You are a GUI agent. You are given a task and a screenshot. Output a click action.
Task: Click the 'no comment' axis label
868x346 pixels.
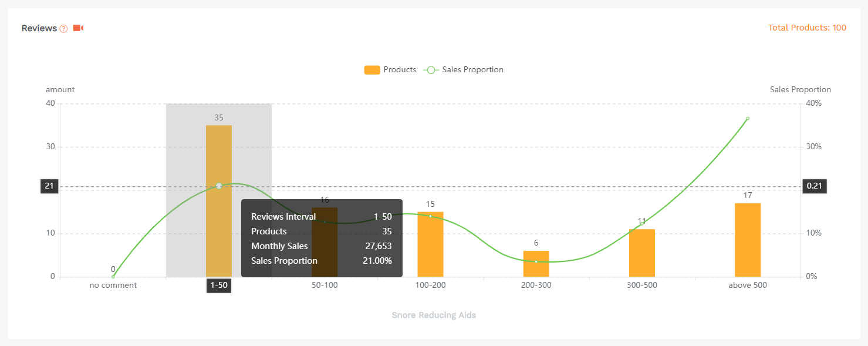[x=113, y=285]
